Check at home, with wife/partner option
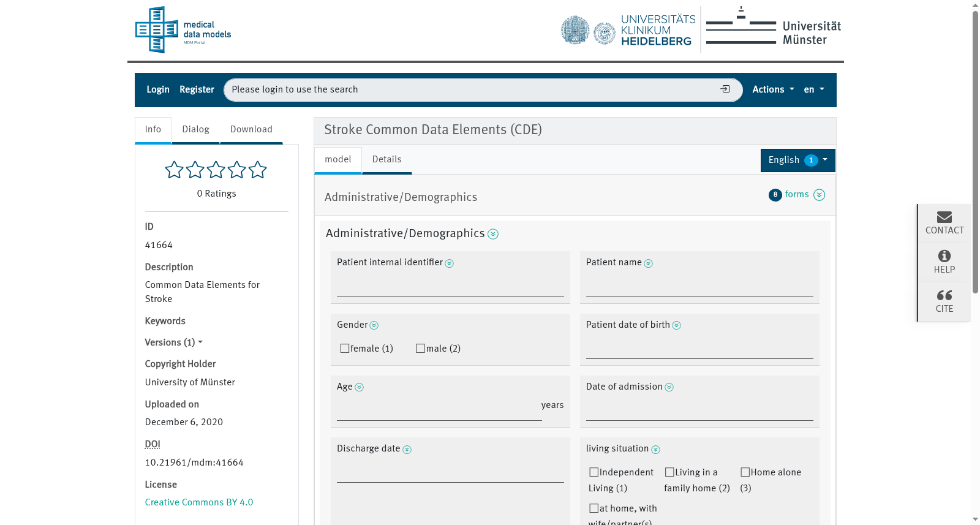Screen dimensions: 980x525 pos(594,508)
